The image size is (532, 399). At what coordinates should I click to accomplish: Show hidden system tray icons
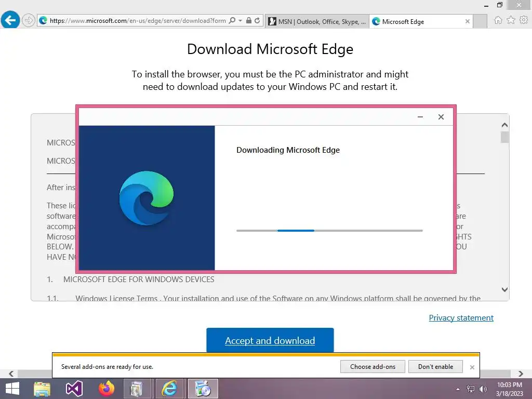pos(458,389)
